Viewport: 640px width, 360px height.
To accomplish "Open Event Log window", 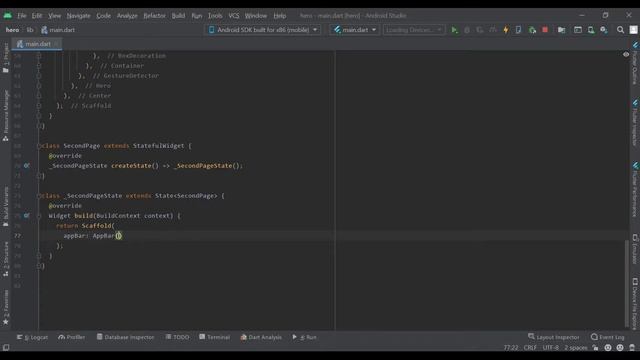I will tap(608, 337).
